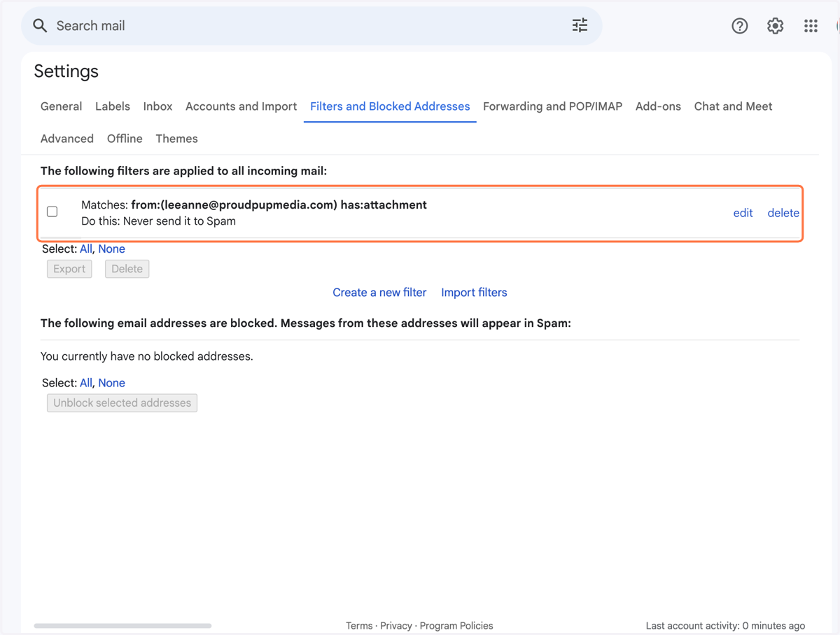Screen dimensions: 840x635
Task: Delete the leeanne@proudpupmedia.com filter via link
Action: pos(783,213)
